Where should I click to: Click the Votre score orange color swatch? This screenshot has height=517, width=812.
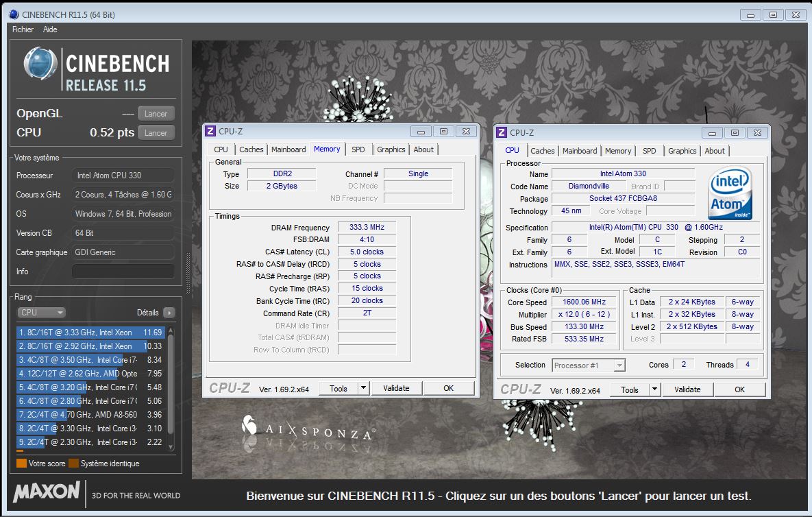click(x=21, y=463)
